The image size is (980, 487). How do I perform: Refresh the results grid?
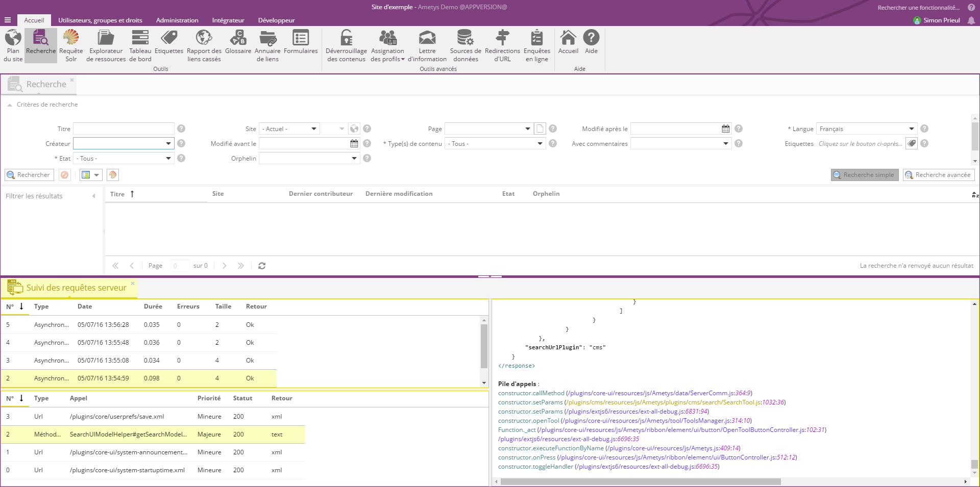tap(262, 266)
